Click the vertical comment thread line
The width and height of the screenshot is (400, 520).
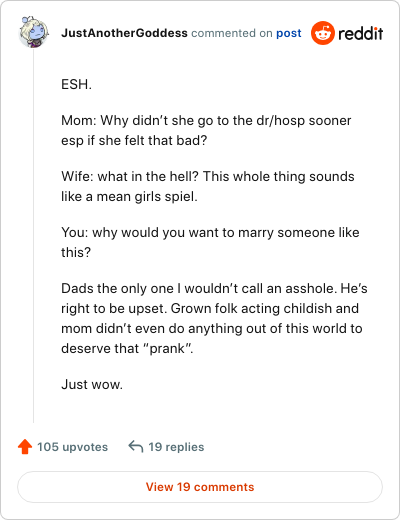pos(33,236)
